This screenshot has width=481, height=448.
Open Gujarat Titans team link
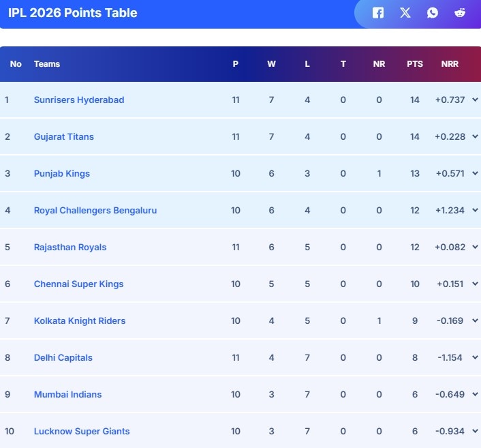pos(64,137)
